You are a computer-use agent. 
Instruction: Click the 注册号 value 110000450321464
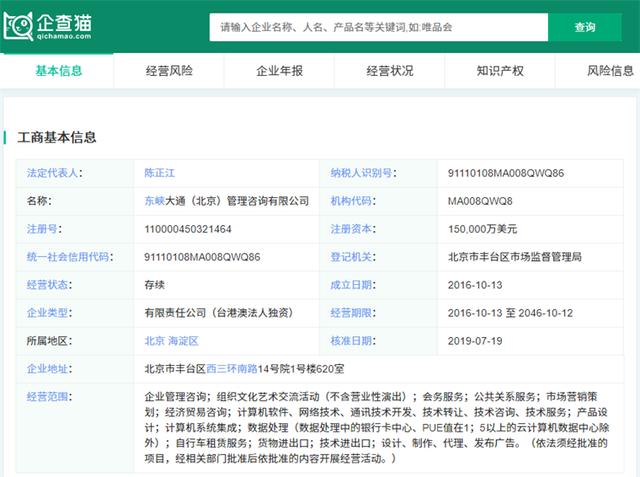click(188, 229)
